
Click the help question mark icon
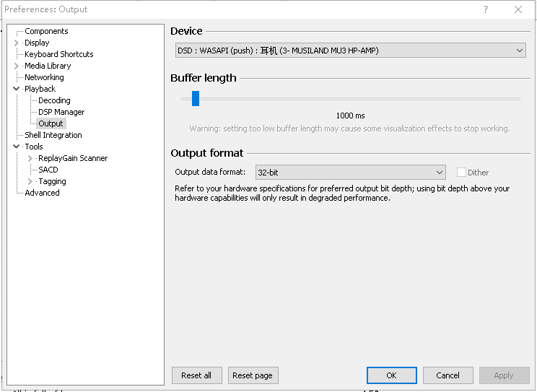pyautogui.click(x=486, y=9)
